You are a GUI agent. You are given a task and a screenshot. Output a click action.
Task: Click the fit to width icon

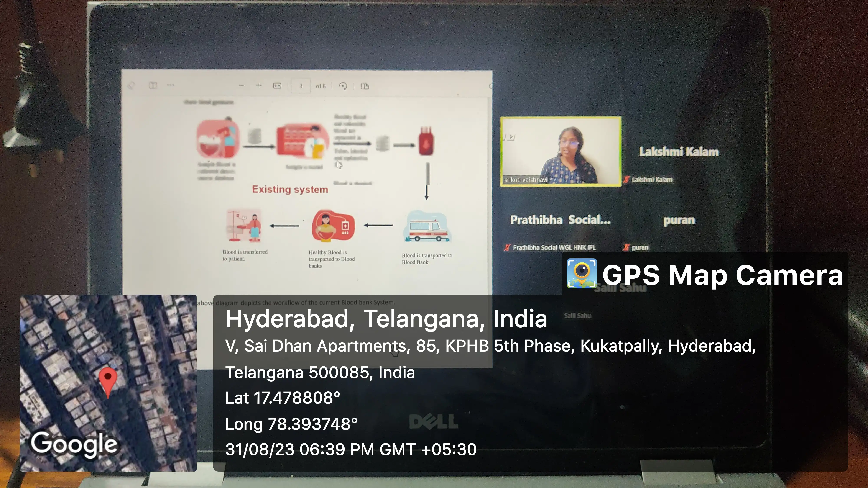277,86
